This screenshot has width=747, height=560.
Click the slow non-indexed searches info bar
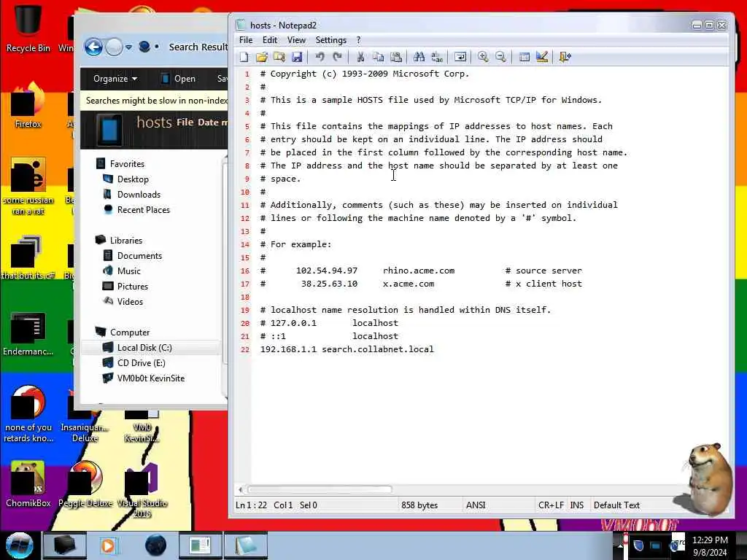[154, 101]
